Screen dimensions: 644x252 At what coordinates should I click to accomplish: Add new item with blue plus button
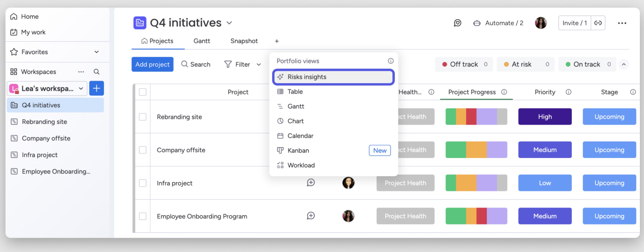click(x=96, y=88)
